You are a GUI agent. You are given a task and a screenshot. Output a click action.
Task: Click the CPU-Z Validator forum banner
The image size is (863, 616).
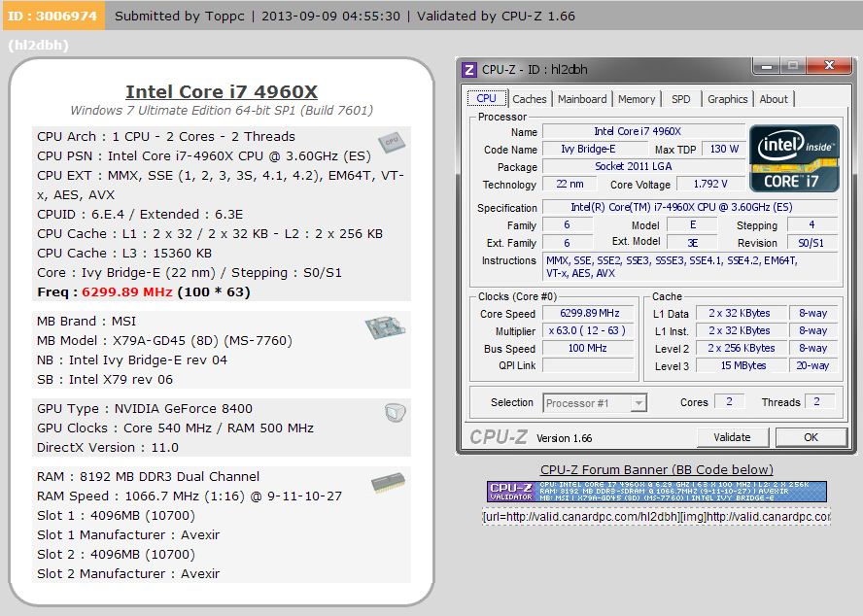tap(657, 491)
